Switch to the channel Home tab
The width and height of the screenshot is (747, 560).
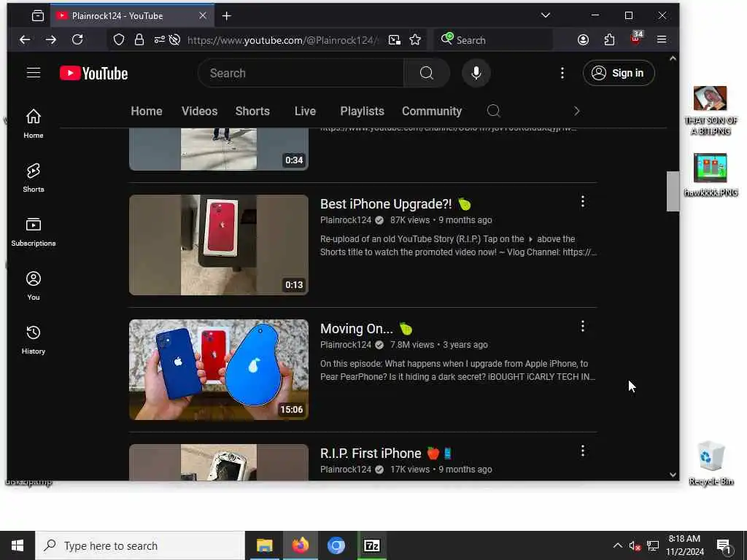(147, 111)
